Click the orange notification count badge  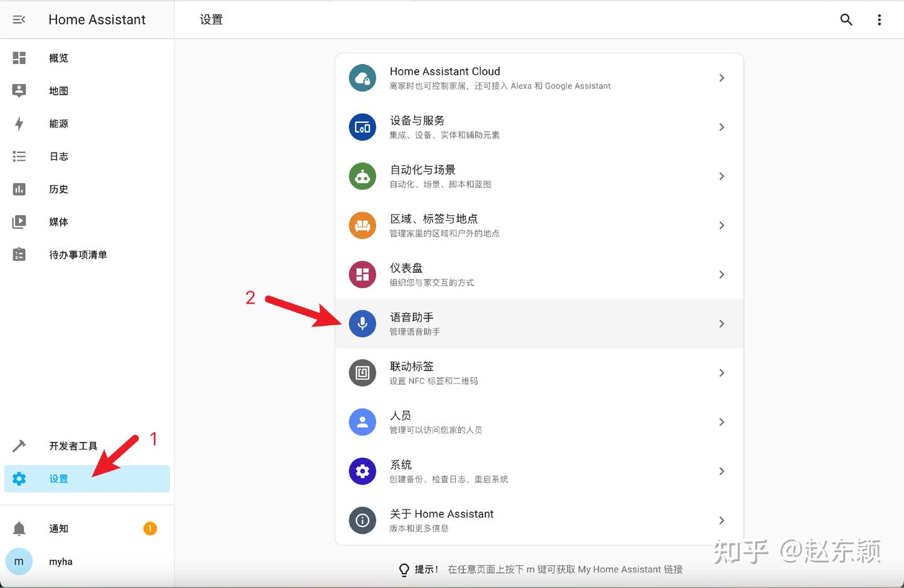click(150, 528)
